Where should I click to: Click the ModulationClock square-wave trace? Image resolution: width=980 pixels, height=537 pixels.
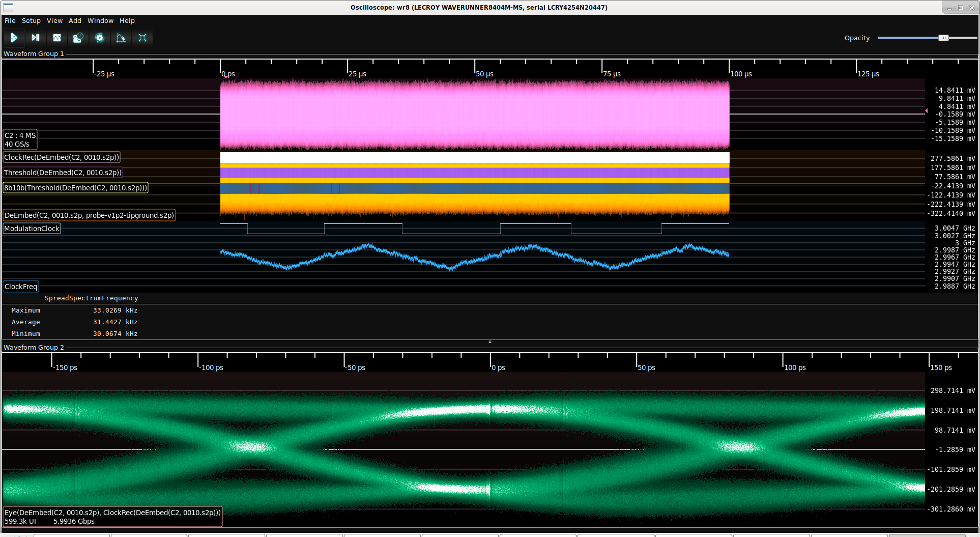[475, 229]
